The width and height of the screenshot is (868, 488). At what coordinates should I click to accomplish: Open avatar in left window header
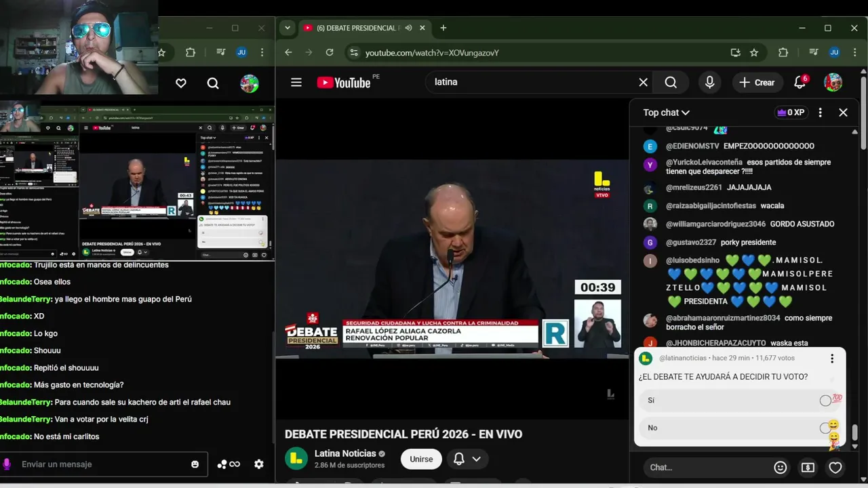250,83
